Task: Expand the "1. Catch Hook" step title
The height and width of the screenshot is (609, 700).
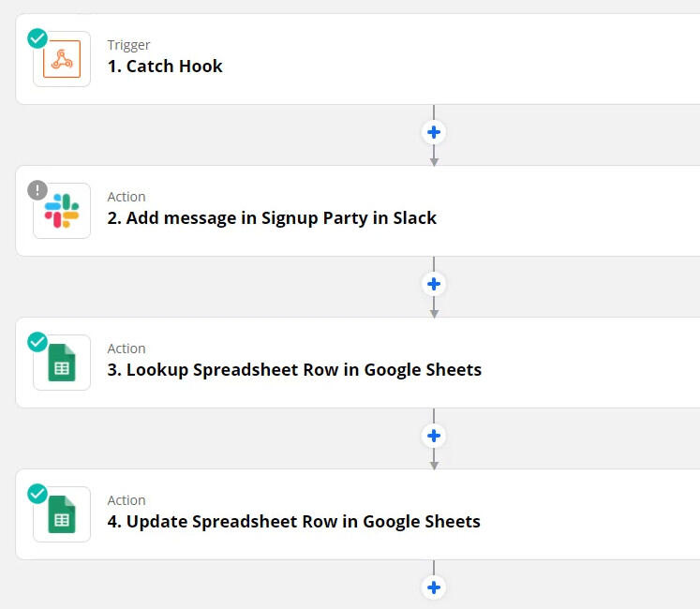Action: pos(165,67)
